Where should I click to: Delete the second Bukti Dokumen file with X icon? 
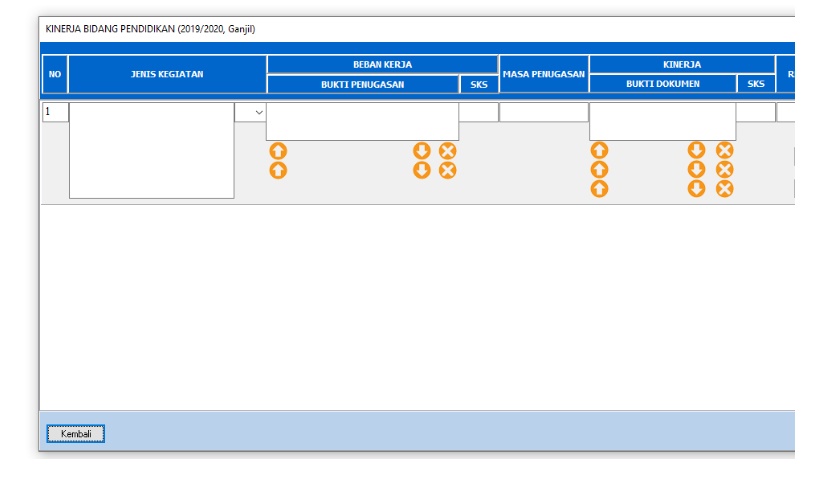click(x=725, y=169)
